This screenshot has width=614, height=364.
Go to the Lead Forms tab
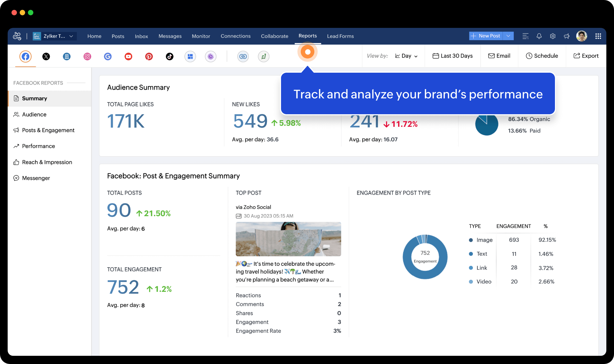340,36
